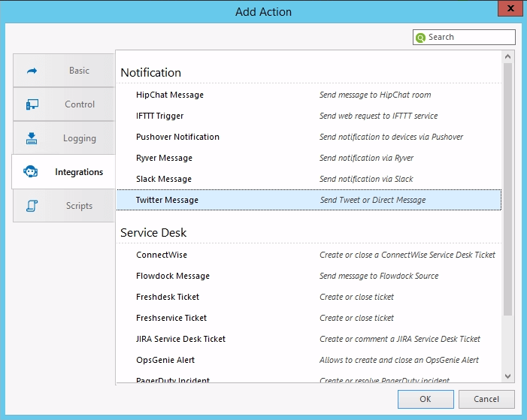Click 'Allows to create and close an OpsGenie Alert'
Viewport: 527px width, 420px height.
[x=399, y=360]
